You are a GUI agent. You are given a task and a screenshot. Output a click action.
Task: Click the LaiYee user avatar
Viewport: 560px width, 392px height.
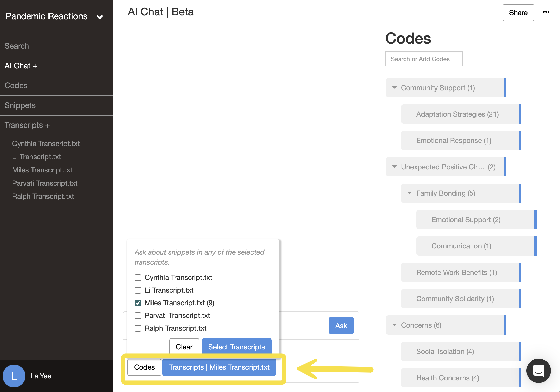pos(14,376)
